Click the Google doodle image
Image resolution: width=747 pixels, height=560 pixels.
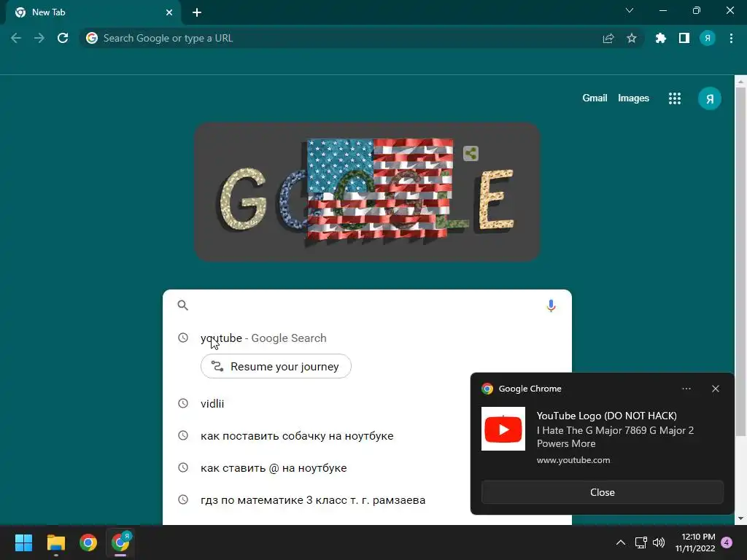[367, 192]
